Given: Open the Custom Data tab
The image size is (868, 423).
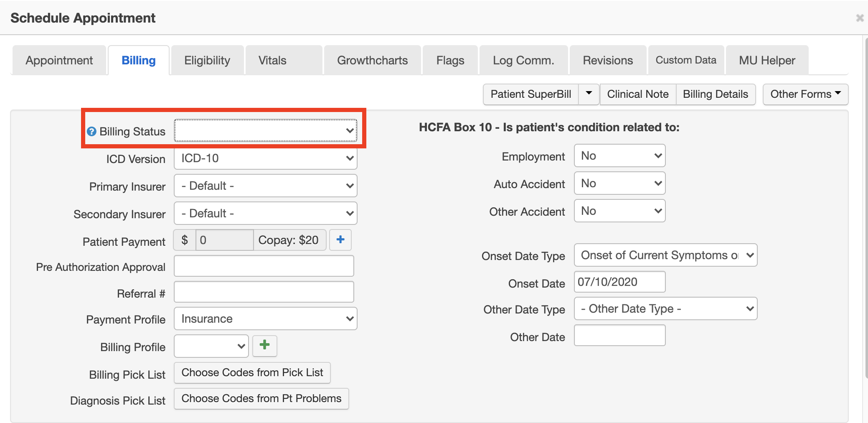Looking at the screenshot, I should tap(686, 60).
